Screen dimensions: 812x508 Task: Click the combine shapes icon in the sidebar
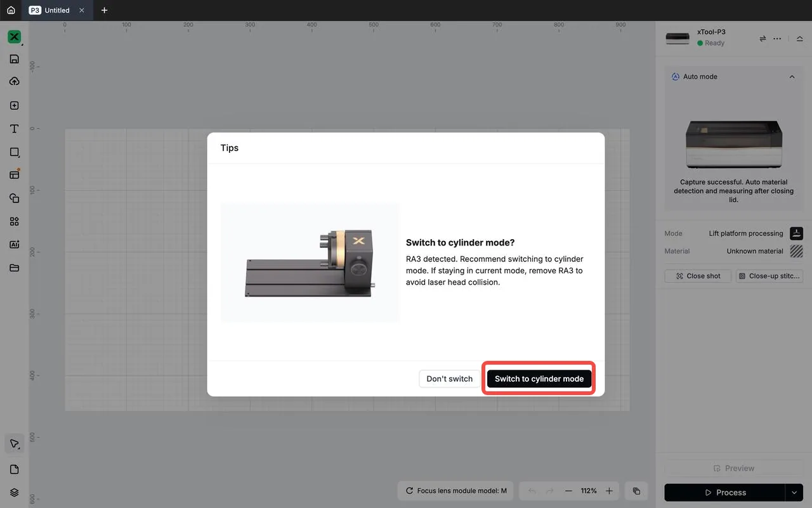pos(14,198)
